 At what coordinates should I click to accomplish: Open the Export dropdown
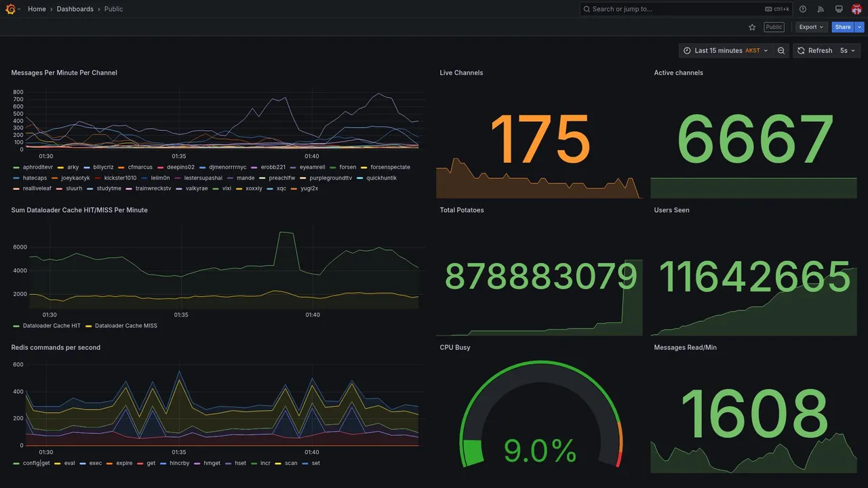811,27
